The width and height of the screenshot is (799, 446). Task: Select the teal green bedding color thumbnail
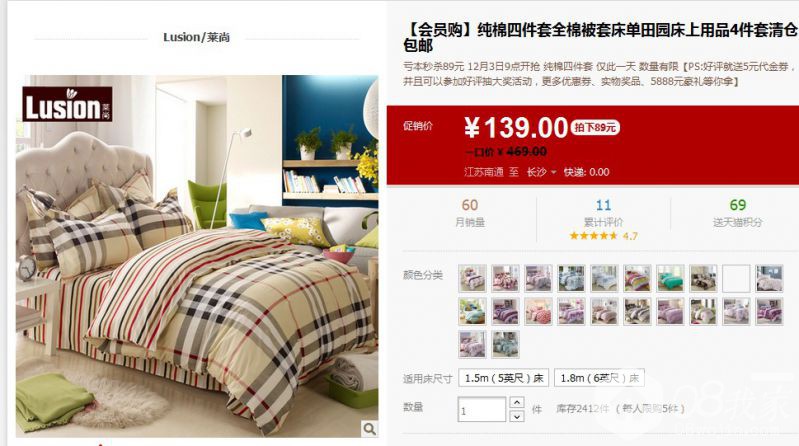pyautogui.click(x=670, y=278)
